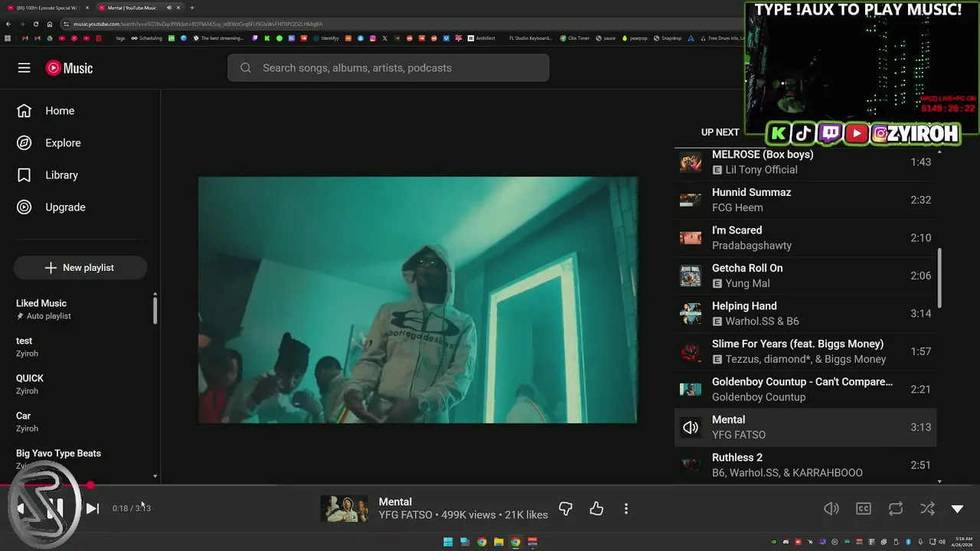Open File Explorer from the taskbar
Image resolution: width=980 pixels, height=551 pixels.
tap(498, 542)
